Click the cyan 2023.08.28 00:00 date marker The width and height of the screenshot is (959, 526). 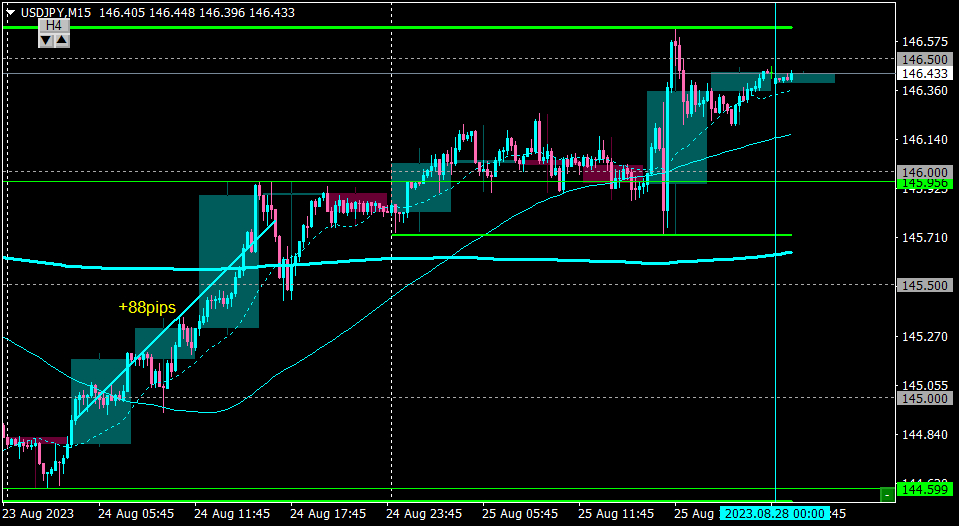(x=775, y=513)
